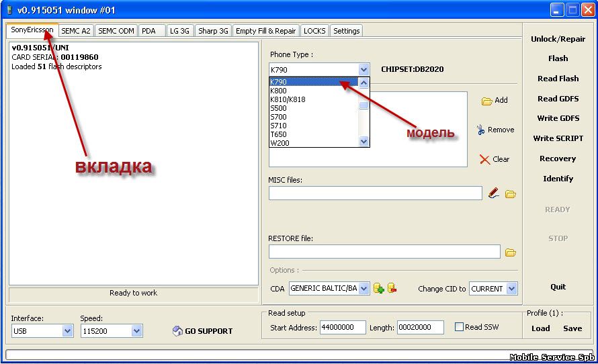Click the GO SUPPORT icon
598x364 pixels.
pos(177,331)
